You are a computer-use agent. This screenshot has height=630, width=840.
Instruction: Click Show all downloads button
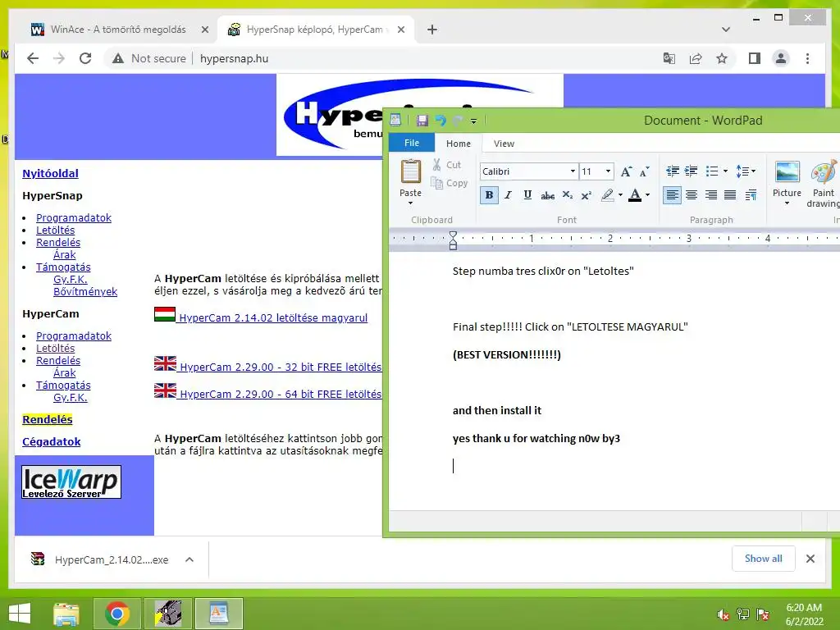pos(764,559)
